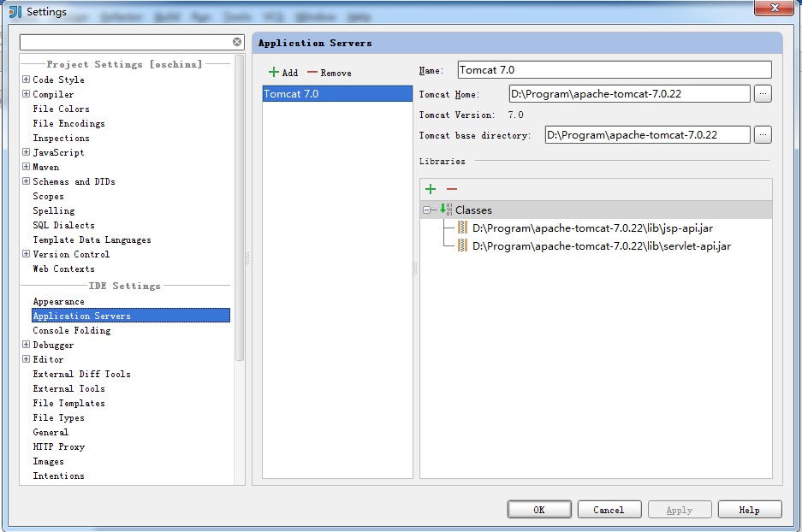Focus the settings search box
802x532 pixels.
point(126,42)
